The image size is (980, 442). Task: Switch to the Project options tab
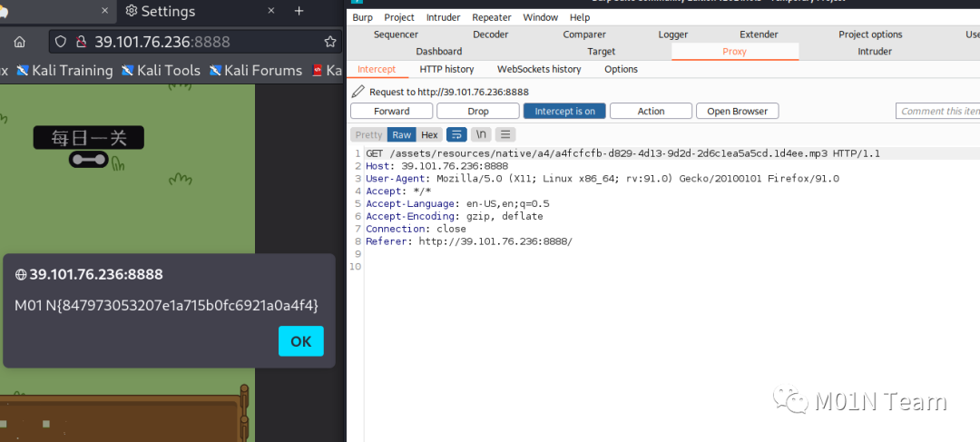870,34
